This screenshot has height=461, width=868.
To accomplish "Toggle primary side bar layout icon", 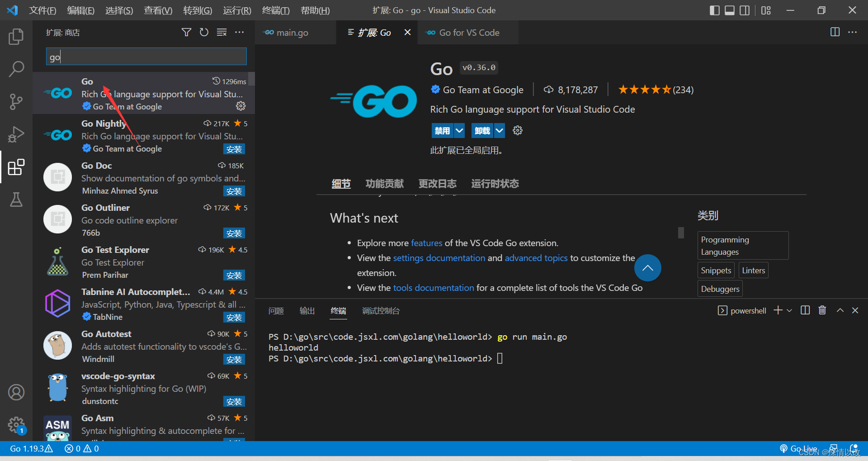I will 714,10.
